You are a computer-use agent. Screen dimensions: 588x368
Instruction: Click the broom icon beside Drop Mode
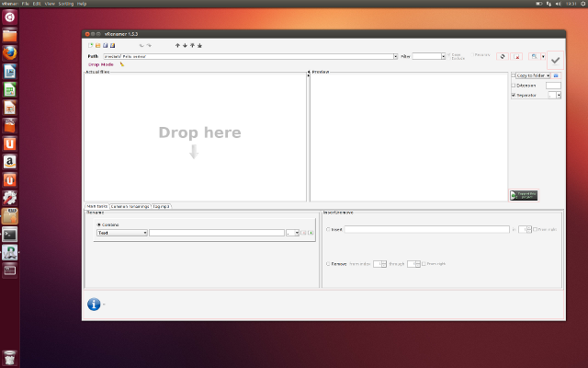[122, 64]
